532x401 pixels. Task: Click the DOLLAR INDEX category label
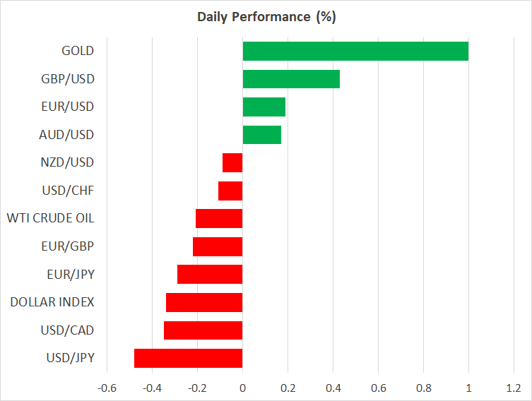point(52,302)
